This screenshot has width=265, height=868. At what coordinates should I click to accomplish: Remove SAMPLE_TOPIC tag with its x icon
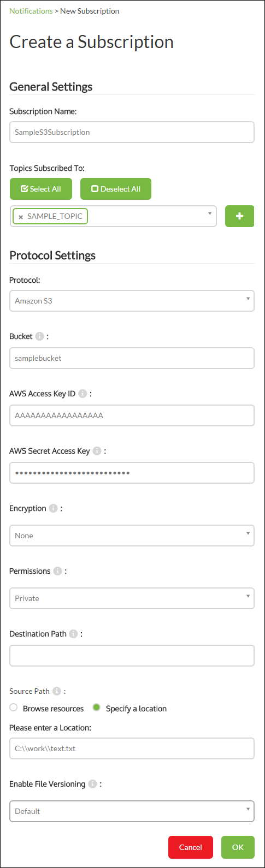tap(21, 217)
